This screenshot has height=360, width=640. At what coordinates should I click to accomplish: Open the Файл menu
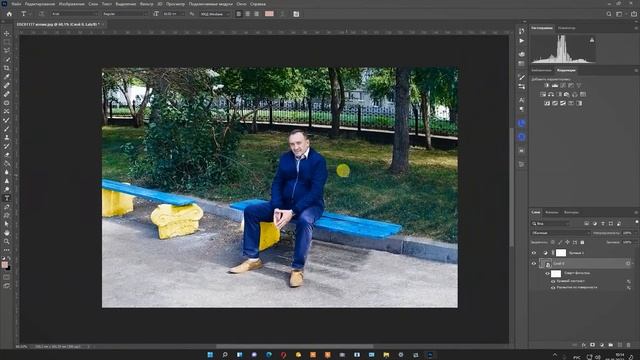(16, 4)
